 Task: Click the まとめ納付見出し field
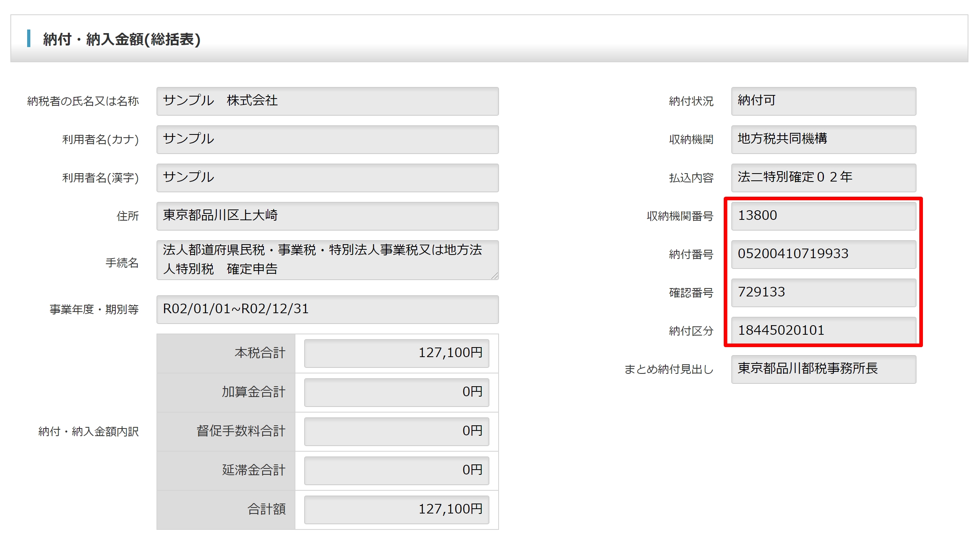[x=823, y=369]
